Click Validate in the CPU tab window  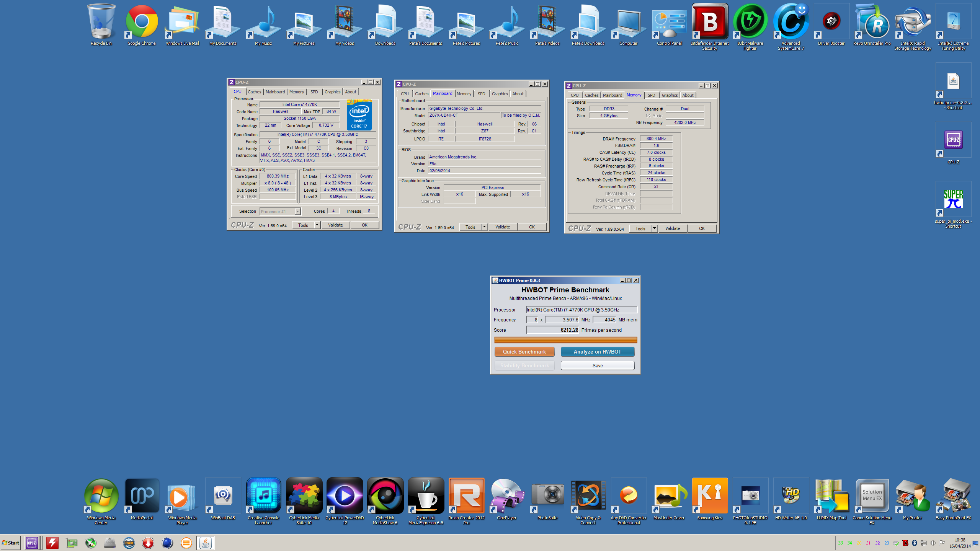click(x=335, y=225)
